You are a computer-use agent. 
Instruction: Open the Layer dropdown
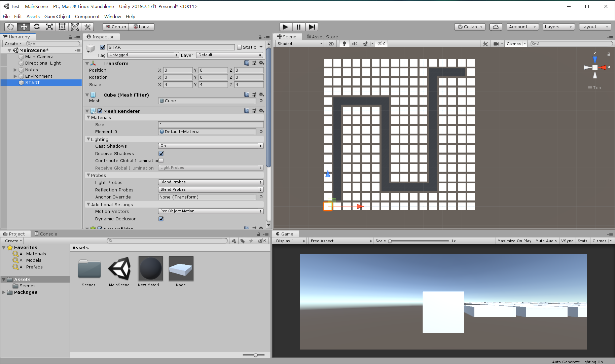pyautogui.click(x=229, y=55)
